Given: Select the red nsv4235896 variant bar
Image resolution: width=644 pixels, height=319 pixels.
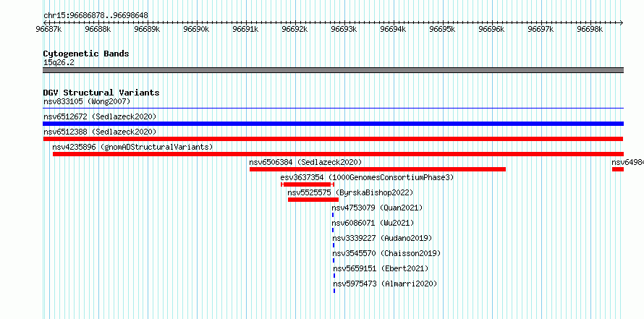Looking at the screenshot, I should pos(338,154).
